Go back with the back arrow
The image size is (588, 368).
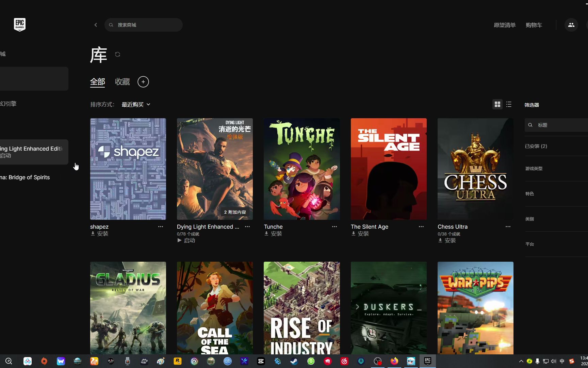click(x=96, y=25)
